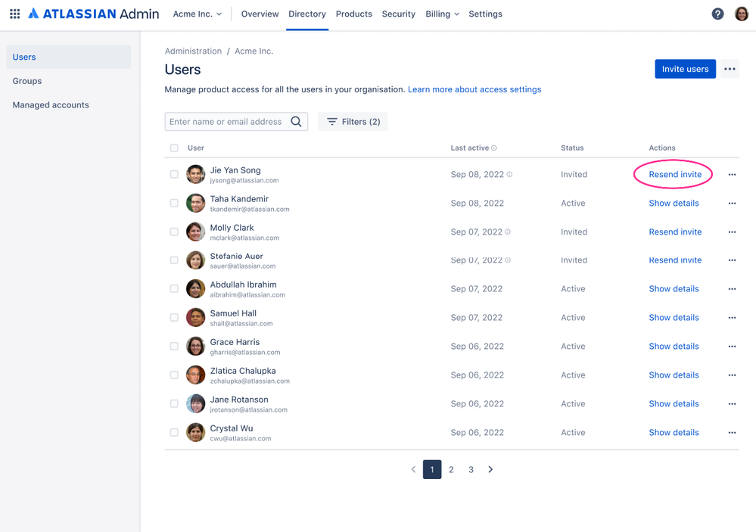Click the search magnifier icon

click(296, 121)
